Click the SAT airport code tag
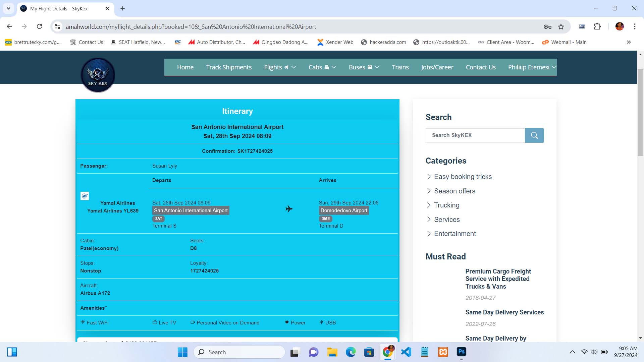 (x=159, y=219)
